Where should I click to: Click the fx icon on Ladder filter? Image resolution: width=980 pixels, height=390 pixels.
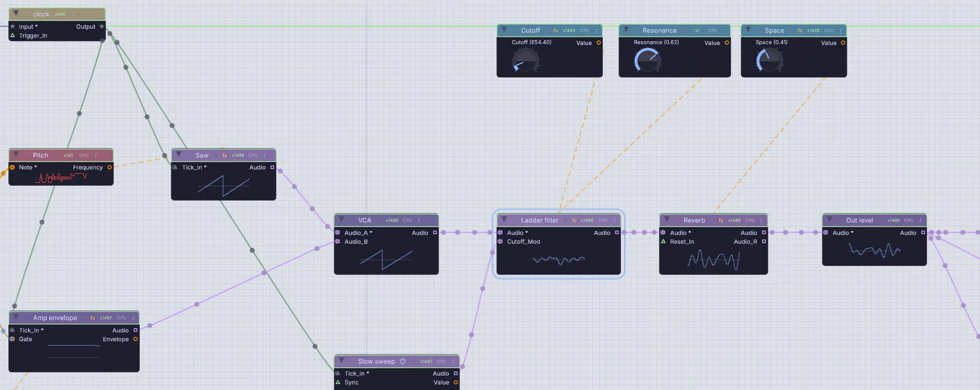[x=574, y=220]
